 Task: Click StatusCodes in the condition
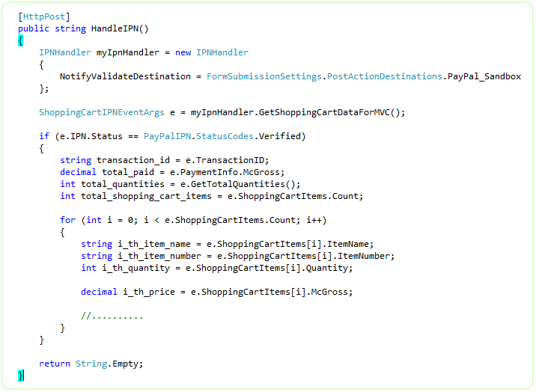[225, 136]
